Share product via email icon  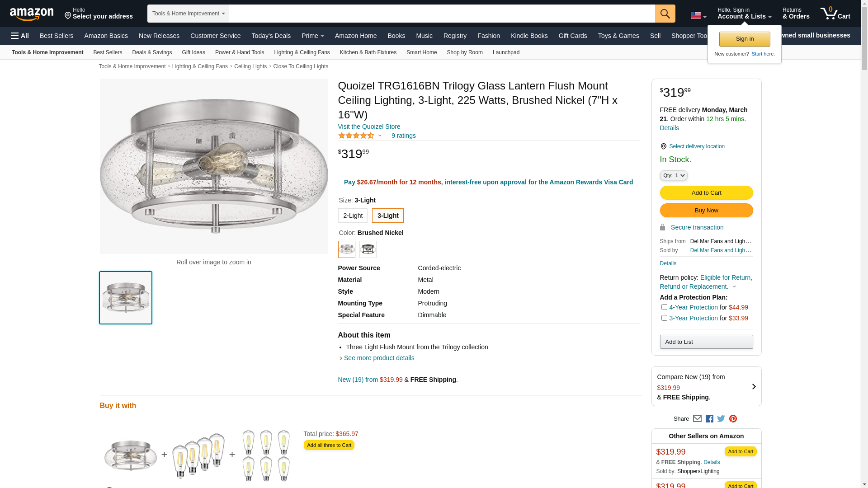point(697,419)
